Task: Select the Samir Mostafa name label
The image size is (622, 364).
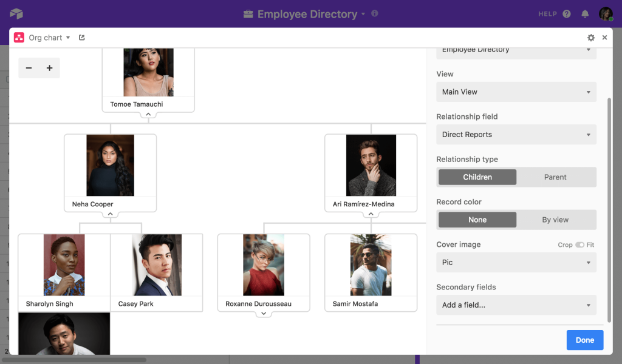Action: coord(355,304)
